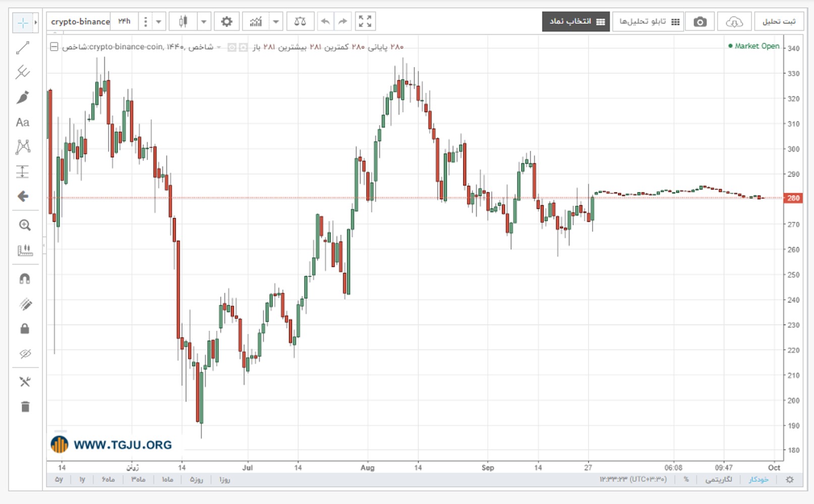Open chart properties gear in top toolbar
Viewport: 814px width, 504px height.
(x=227, y=22)
